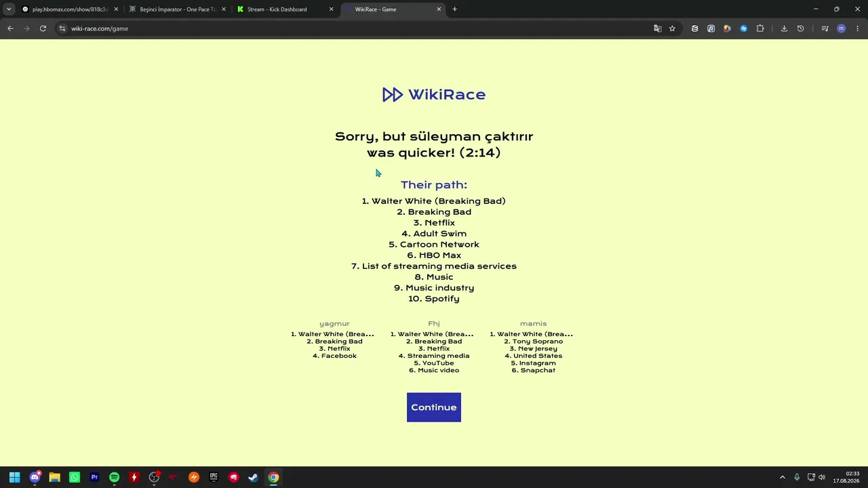This screenshot has width=868, height=488.
Task: Click 'List of streaming media services' entry
Action: [x=434, y=266]
